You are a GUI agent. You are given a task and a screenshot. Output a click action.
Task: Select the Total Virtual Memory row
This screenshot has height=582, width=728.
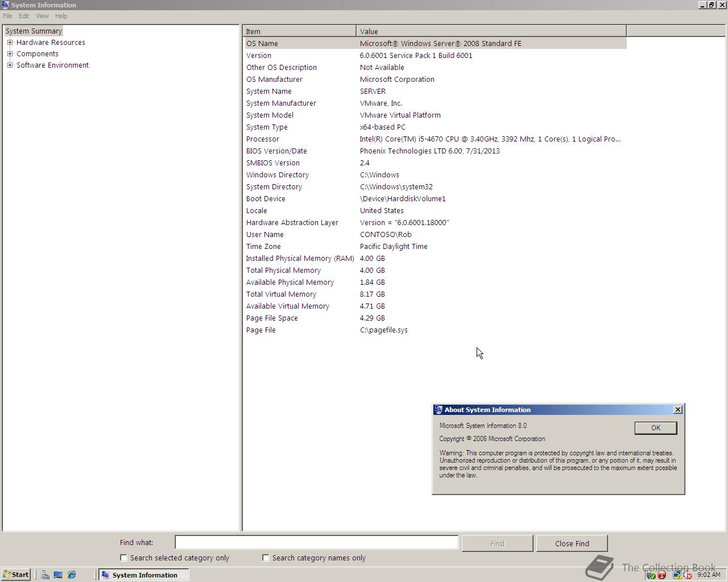(x=435, y=294)
